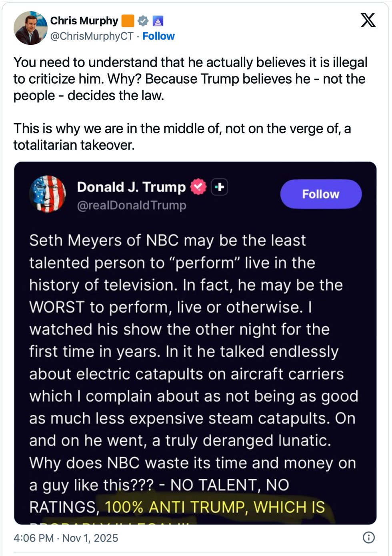Viewport: 392px width, 556px height.
Task: Click the Capitol building government badge
Action: tap(158, 21)
